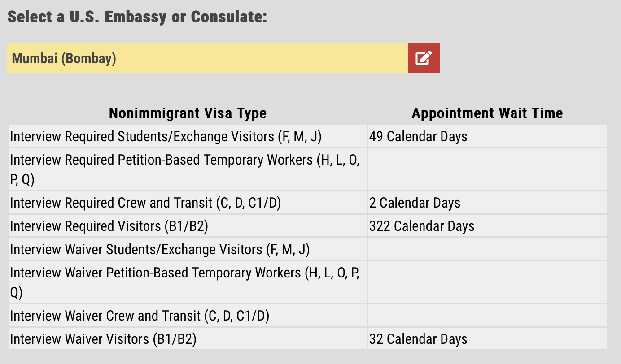Screen dimensions: 621x364
Task: Click the 2 Calendar Days cell
Action: [x=415, y=203]
